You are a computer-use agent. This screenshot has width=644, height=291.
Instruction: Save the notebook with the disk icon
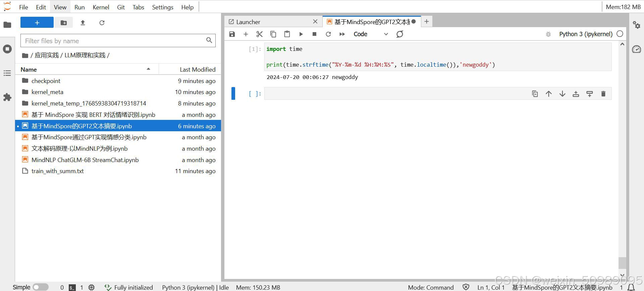coord(232,34)
